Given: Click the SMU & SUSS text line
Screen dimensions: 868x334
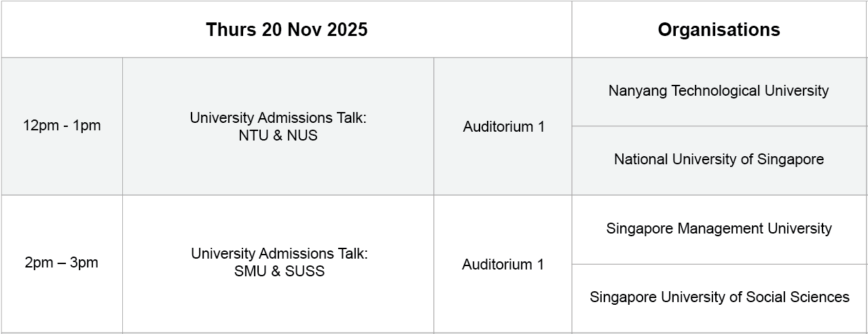Looking at the screenshot, I should (278, 271).
